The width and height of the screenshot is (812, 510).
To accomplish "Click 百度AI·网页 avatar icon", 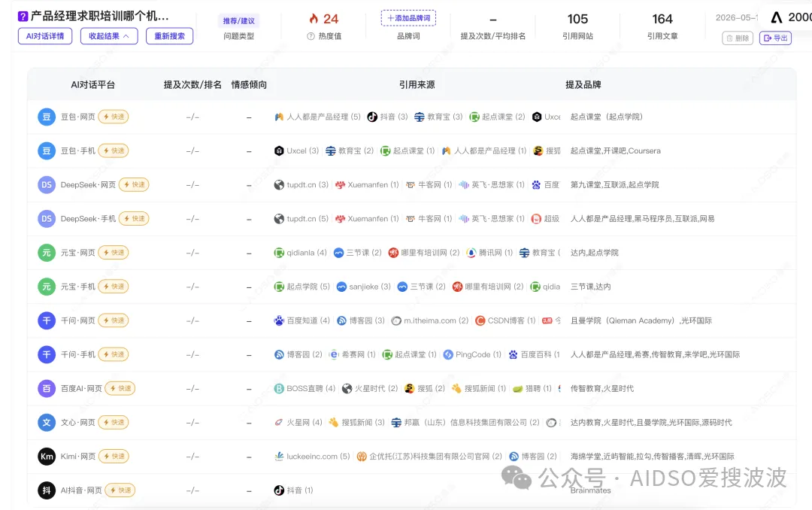I will [47, 388].
